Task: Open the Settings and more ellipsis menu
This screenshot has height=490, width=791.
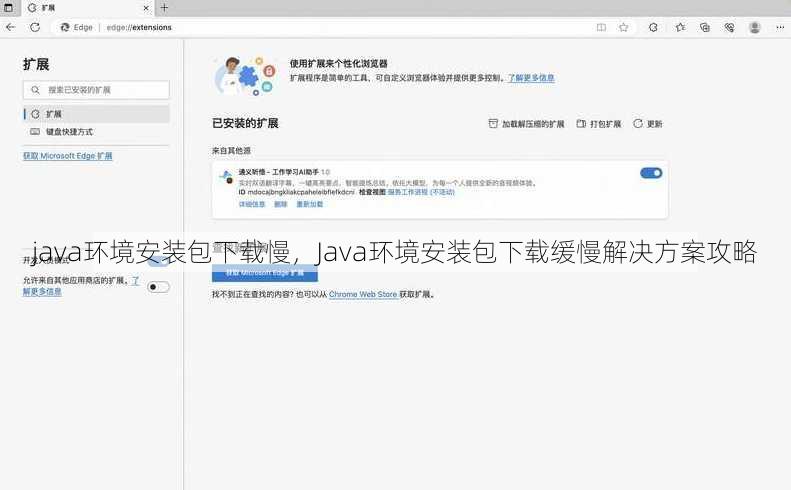Action: tap(780, 27)
